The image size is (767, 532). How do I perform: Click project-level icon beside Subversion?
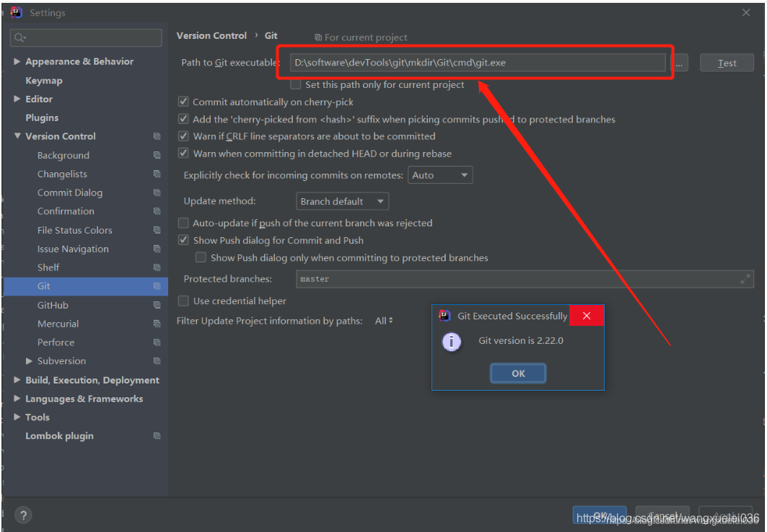coord(157,361)
